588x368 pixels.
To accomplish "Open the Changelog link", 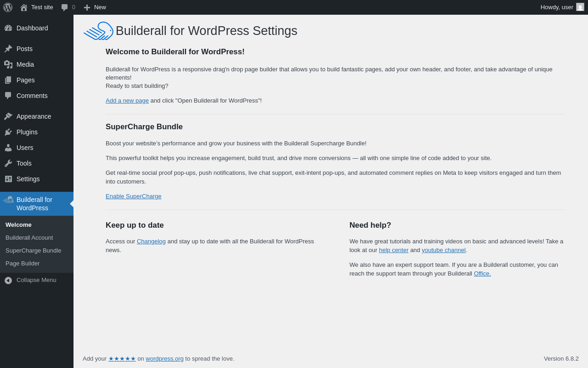I will (x=151, y=241).
